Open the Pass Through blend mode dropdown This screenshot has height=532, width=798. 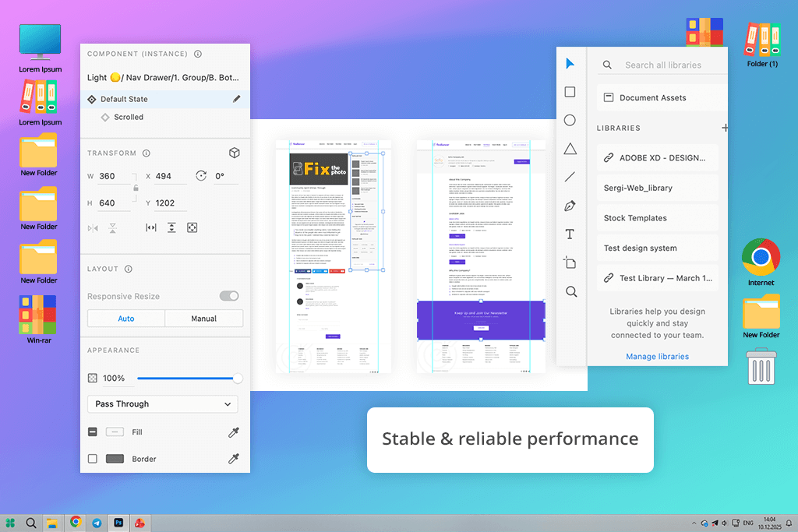pos(163,403)
